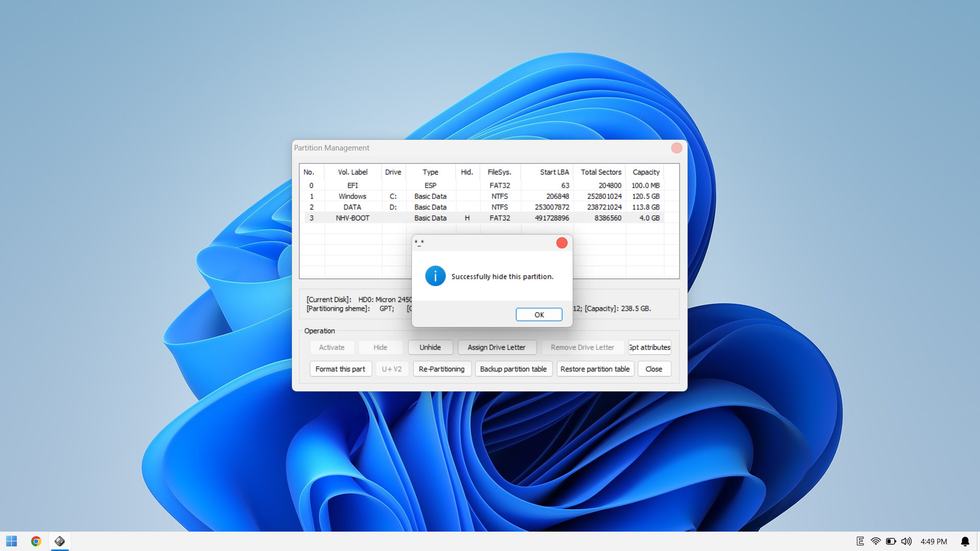Open the volume speaker control
980x551 pixels.
coord(906,541)
